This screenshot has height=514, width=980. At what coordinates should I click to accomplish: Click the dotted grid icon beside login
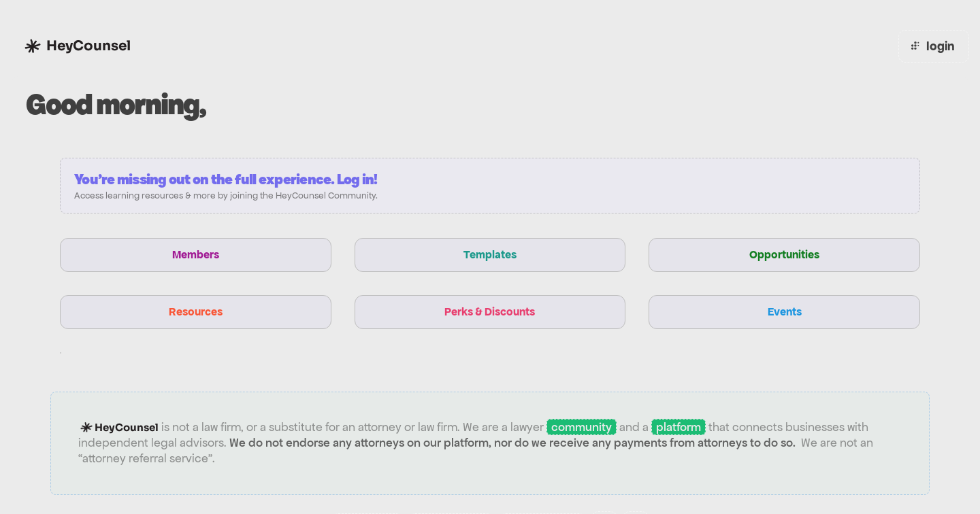[x=915, y=46]
